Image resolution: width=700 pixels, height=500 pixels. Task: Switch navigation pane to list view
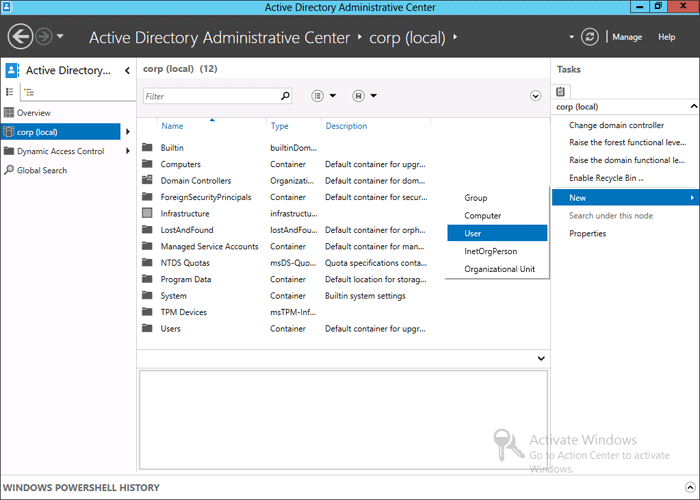tap(11, 92)
